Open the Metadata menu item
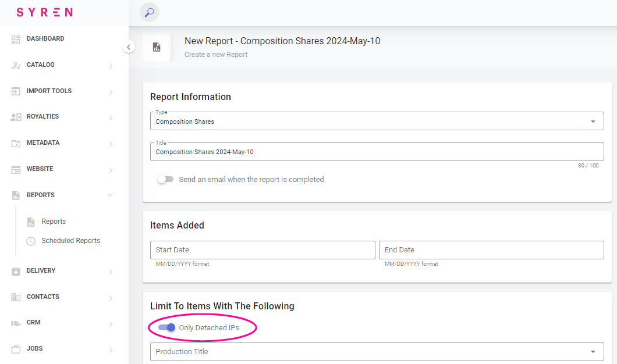This screenshot has height=364, width=617. [x=43, y=143]
